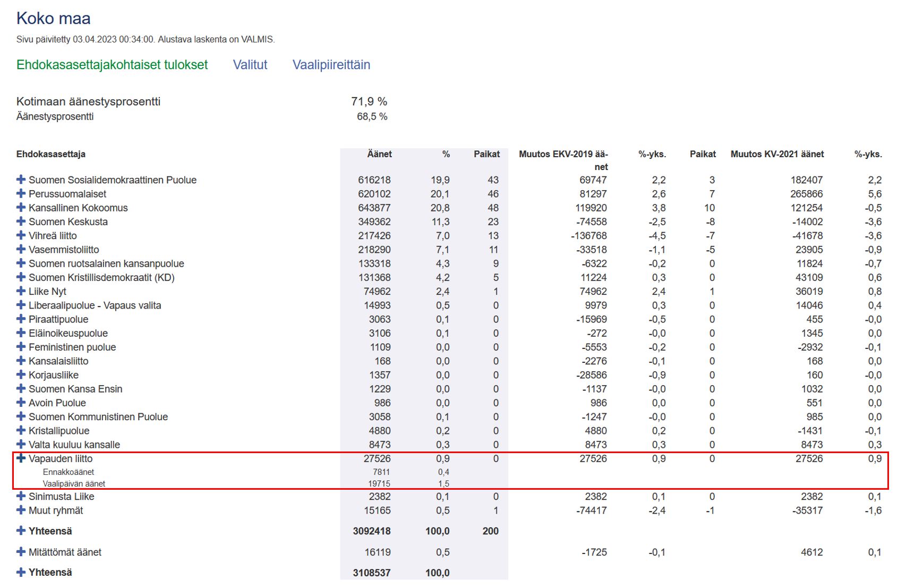
Task: Click Mitättömät äänet value 16119
Action: click(378, 552)
